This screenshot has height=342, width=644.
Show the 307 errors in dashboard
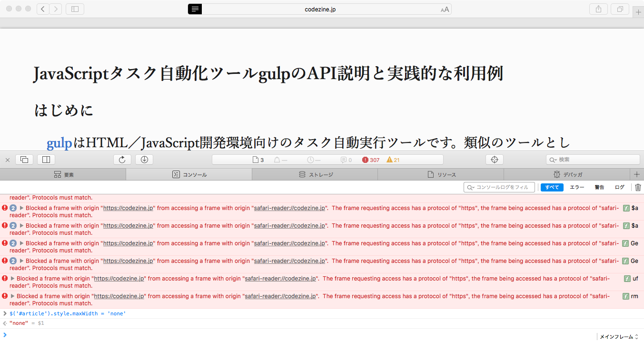point(371,160)
